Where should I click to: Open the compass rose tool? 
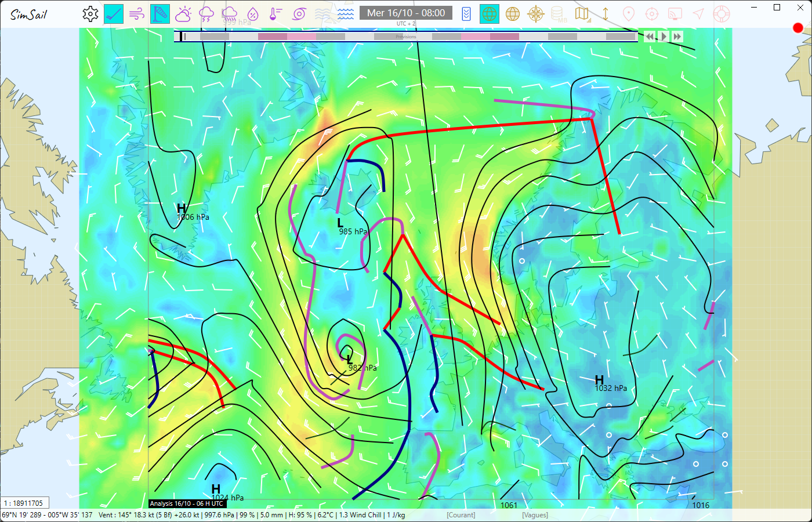point(536,14)
